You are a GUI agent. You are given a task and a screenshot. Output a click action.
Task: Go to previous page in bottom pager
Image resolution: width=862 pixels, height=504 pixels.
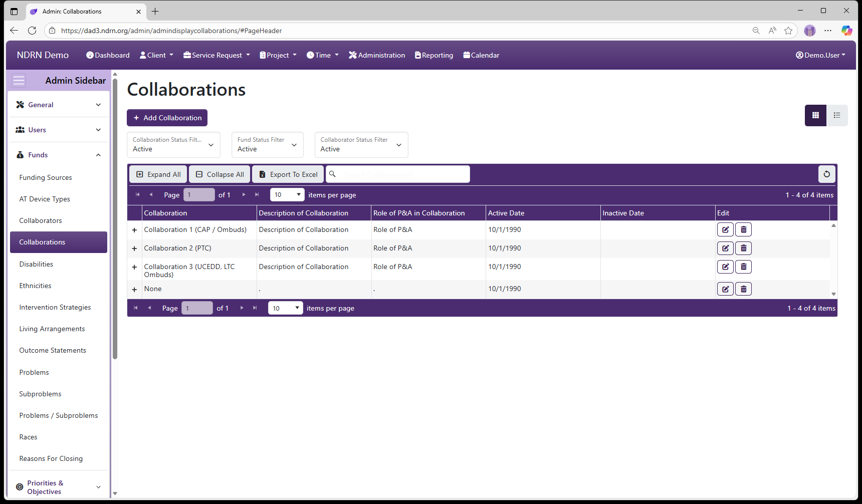[x=149, y=308]
